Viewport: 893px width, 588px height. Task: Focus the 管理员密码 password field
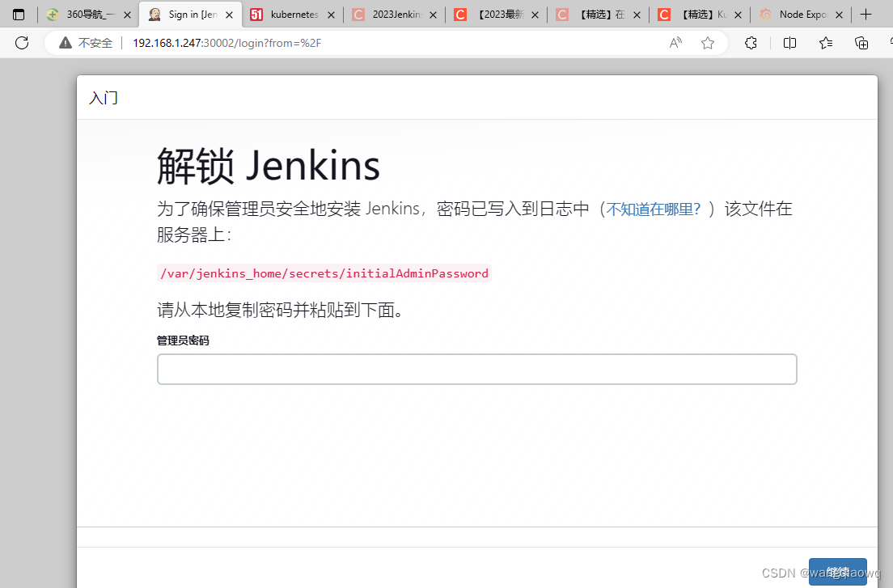pyautogui.click(x=476, y=370)
